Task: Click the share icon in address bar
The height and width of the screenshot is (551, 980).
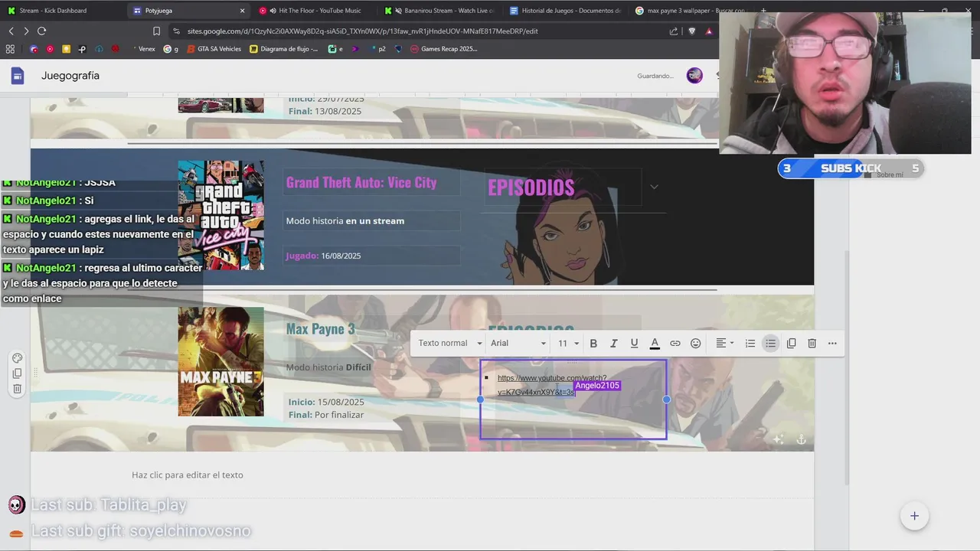Action: 674,31
